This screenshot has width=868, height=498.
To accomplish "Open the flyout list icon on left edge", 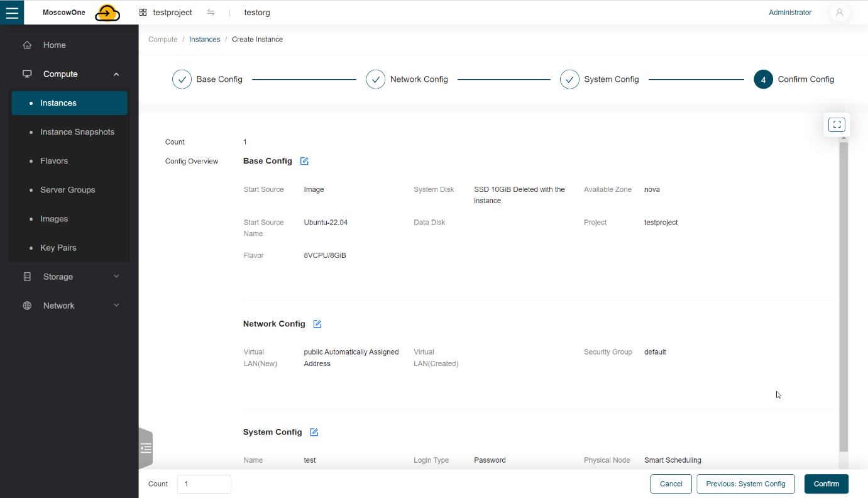I will click(146, 448).
